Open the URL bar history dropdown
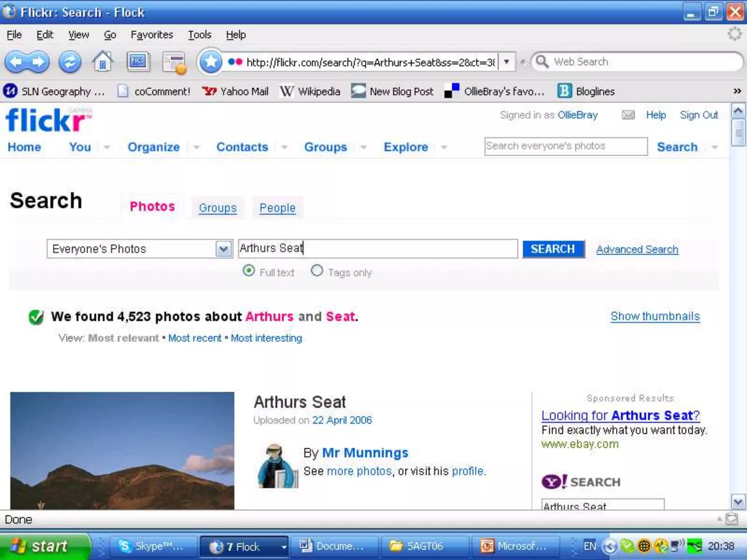 [507, 62]
